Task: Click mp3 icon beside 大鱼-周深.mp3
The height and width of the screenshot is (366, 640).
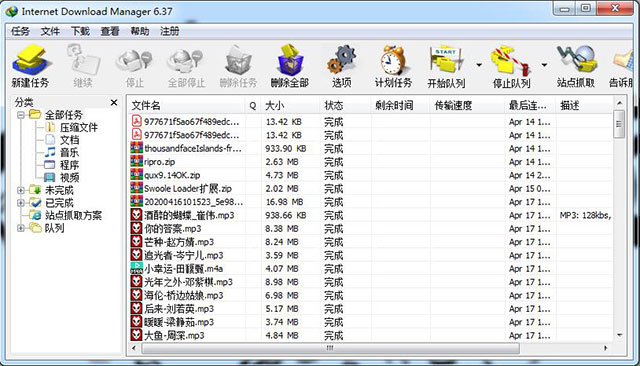Action: [136, 335]
